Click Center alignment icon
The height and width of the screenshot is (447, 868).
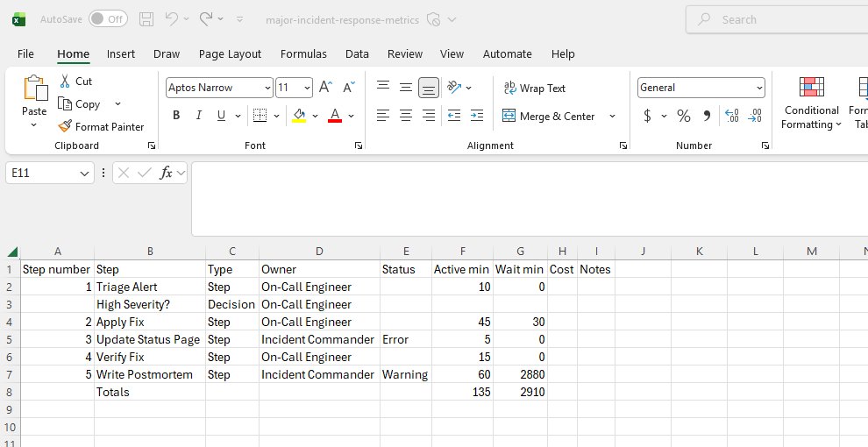pyautogui.click(x=406, y=116)
